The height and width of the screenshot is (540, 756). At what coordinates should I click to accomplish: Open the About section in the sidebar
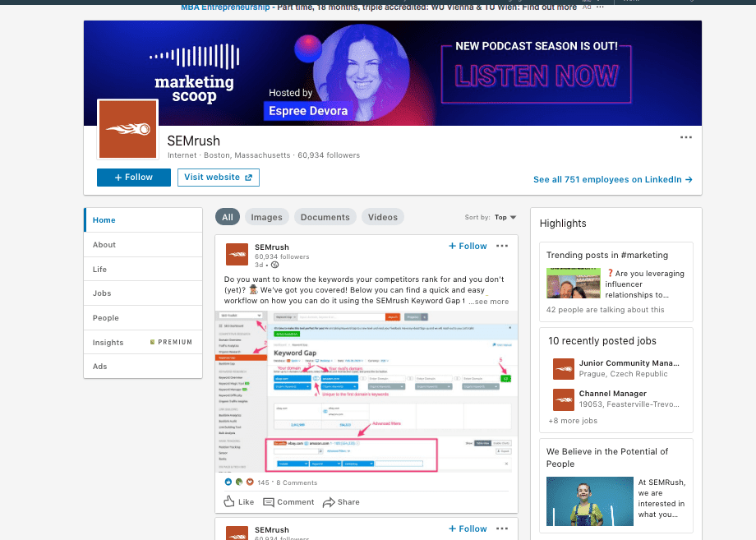point(143,244)
